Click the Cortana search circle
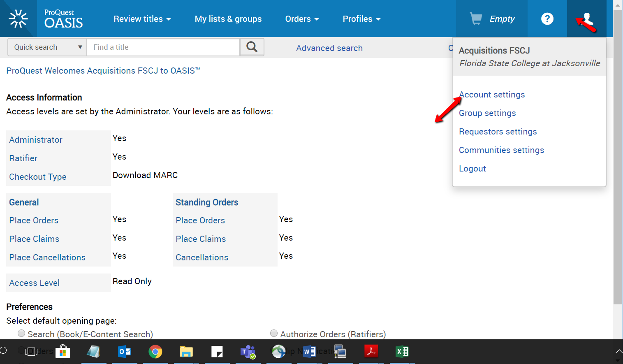This screenshot has height=364, width=623. [x=3, y=350]
